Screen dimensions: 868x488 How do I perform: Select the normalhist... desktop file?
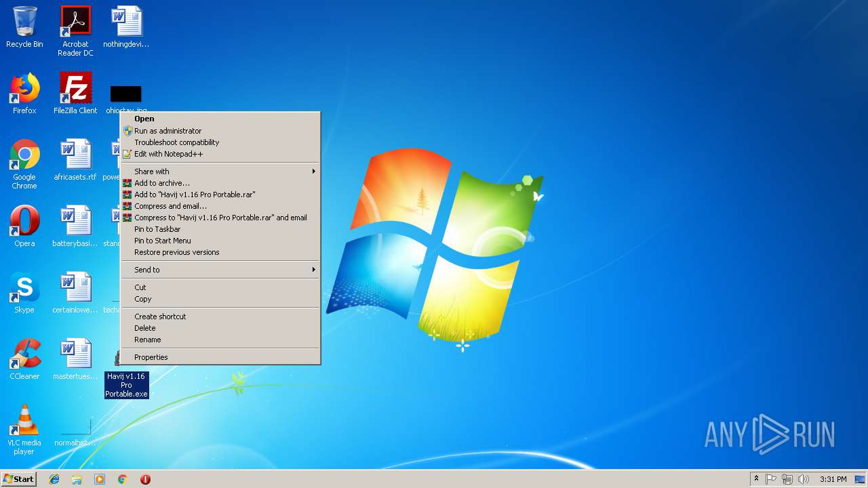point(75,434)
